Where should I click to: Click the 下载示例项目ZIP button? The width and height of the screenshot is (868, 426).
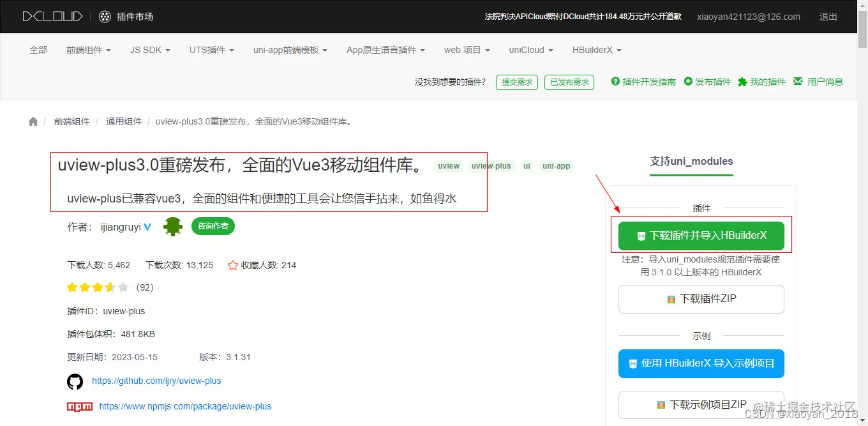coord(701,405)
